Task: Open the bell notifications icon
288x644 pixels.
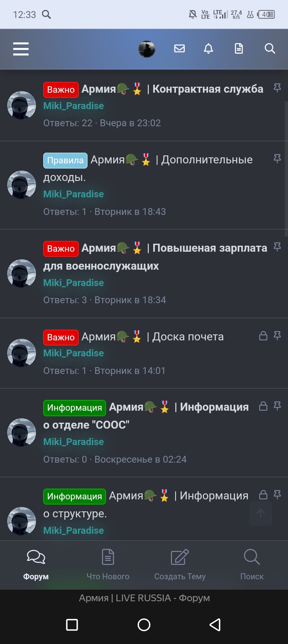Action: click(x=208, y=49)
